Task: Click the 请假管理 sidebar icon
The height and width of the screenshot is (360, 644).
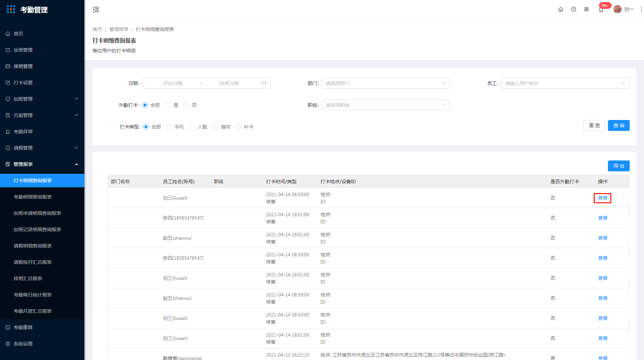Action: 8,148
